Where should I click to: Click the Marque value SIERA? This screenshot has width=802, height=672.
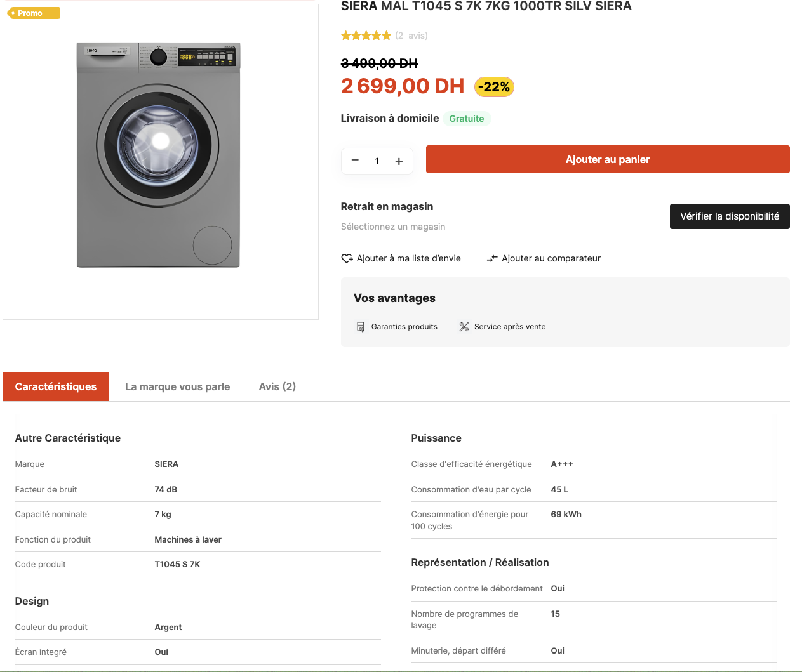(x=166, y=464)
